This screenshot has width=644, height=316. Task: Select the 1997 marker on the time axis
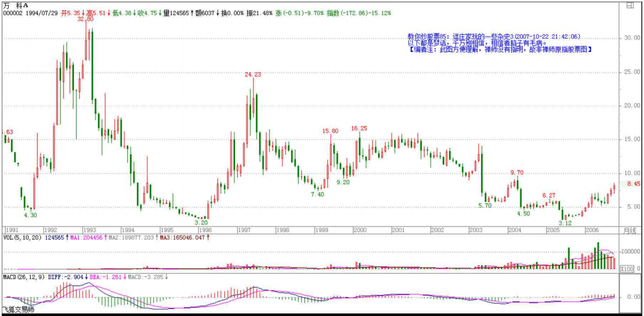tap(242, 229)
